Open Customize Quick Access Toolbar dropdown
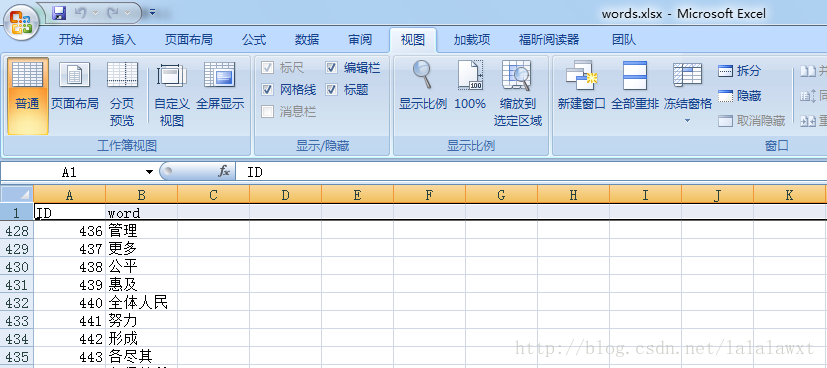This screenshot has height=368, width=827. pos(152,12)
